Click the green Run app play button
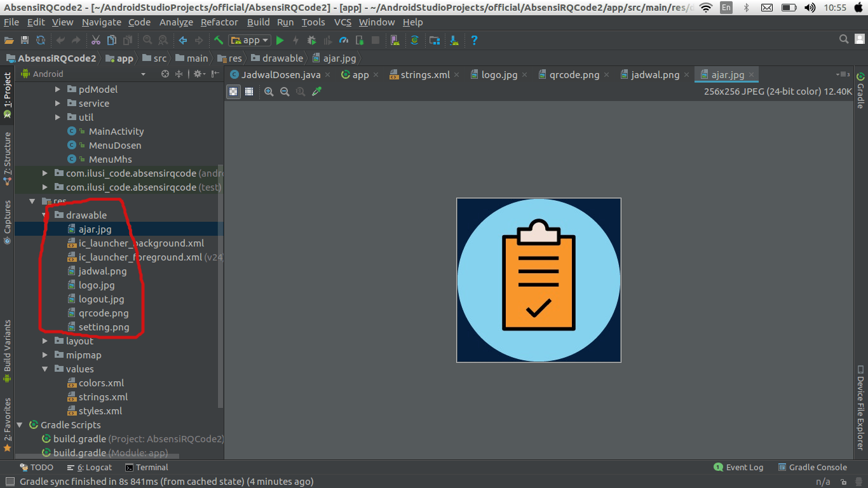868x488 pixels. [280, 40]
